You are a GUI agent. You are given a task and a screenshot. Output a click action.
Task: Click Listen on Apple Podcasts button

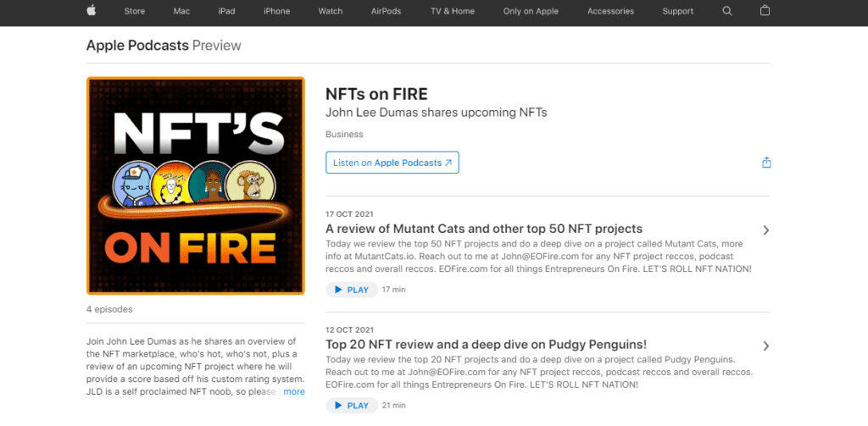(392, 163)
